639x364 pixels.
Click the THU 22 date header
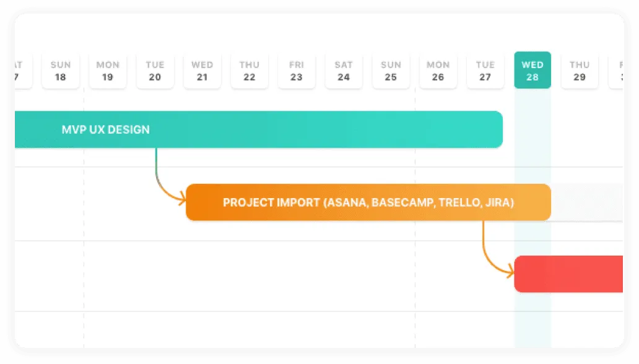tap(249, 69)
